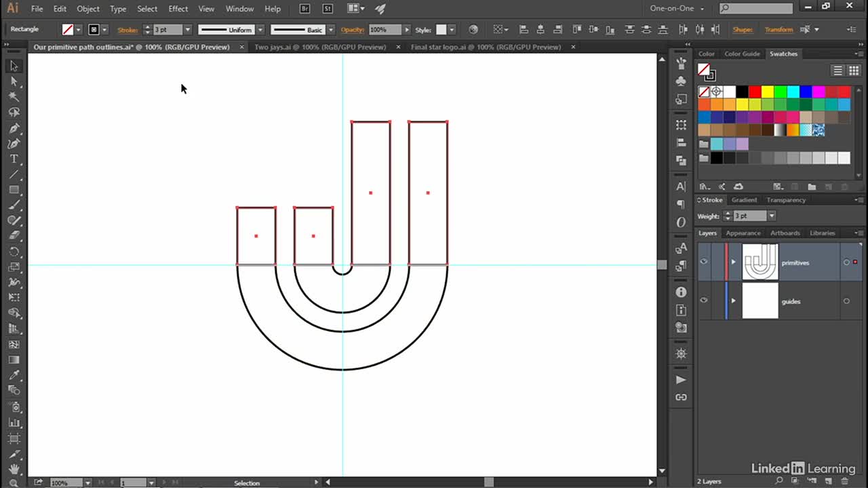Target the guides layer circle

click(x=846, y=301)
